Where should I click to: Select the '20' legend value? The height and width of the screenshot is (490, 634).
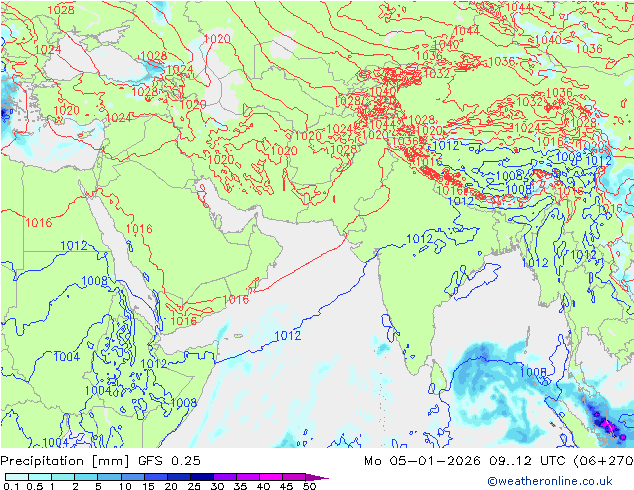[x=171, y=486]
